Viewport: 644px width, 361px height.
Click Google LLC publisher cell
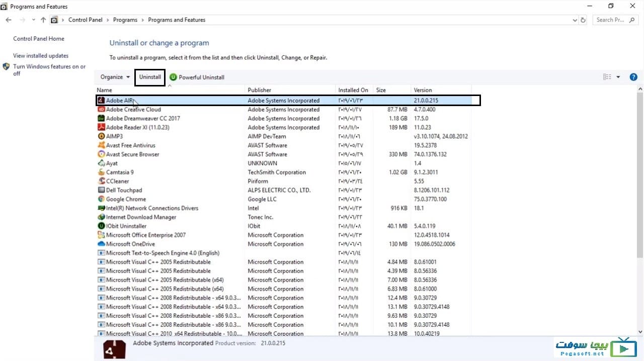(262, 199)
